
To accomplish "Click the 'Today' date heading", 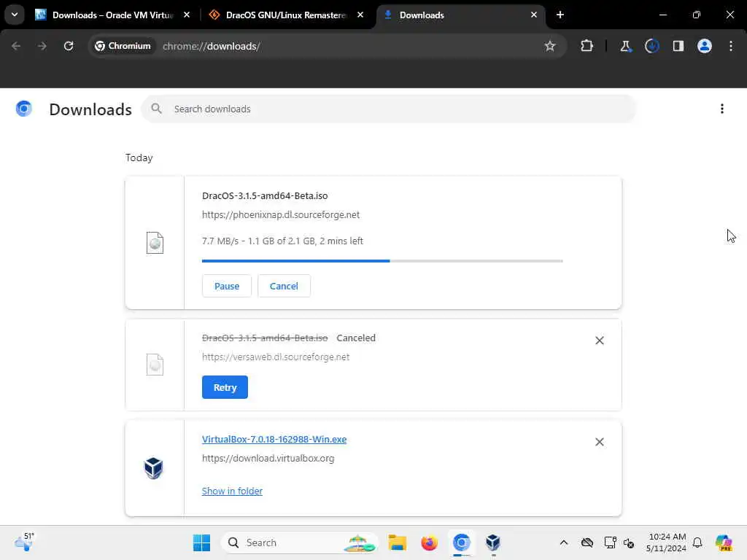I will [139, 157].
